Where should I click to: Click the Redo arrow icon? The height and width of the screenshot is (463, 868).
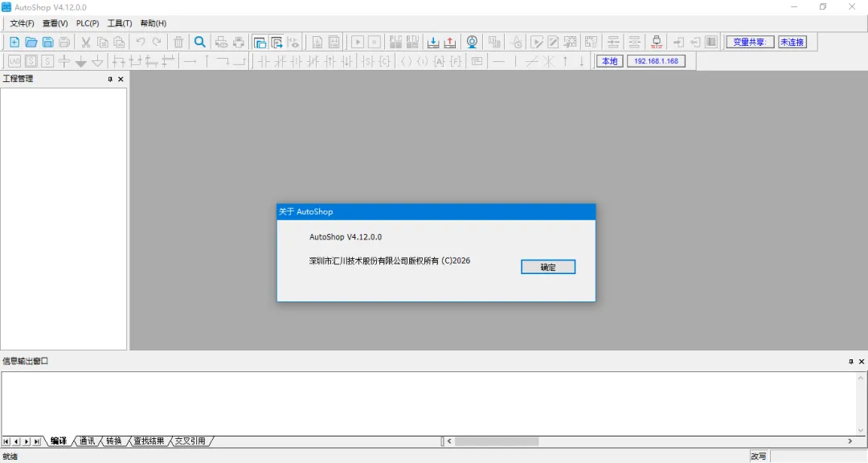pyautogui.click(x=158, y=42)
